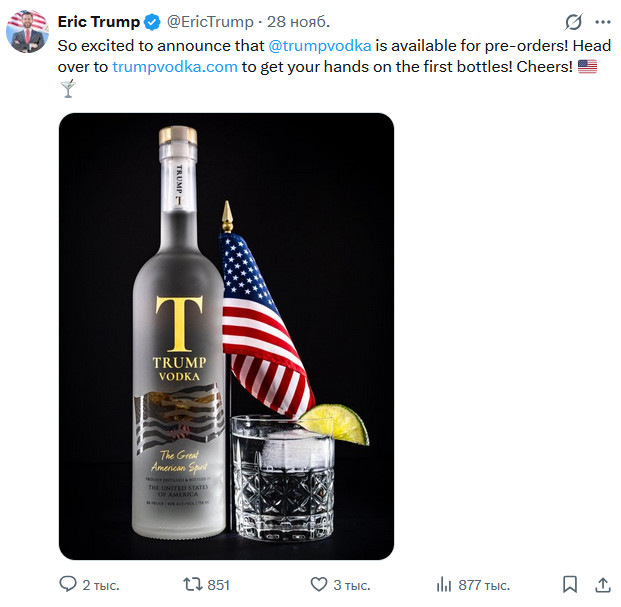Click the 2 тыс. replies count

tap(100, 585)
